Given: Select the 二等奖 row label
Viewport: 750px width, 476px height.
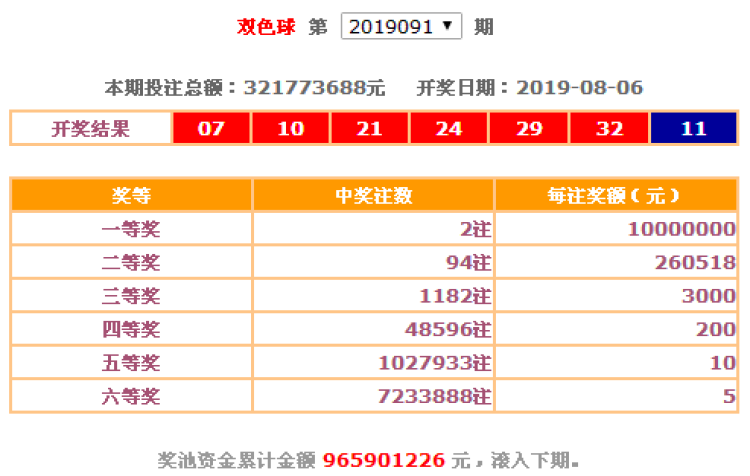Looking at the screenshot, I should 131,263.
